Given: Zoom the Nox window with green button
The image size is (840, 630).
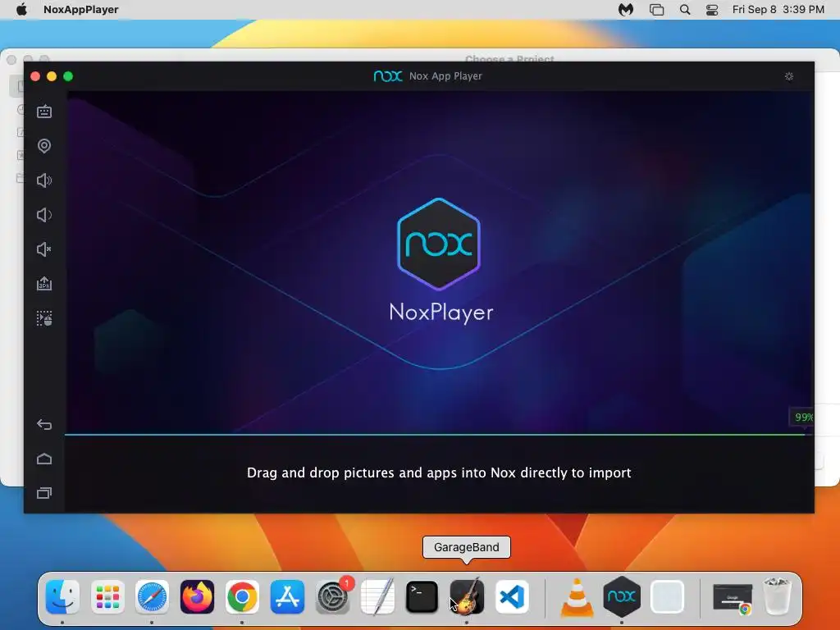Looking at the screenshot, I should click(x=68, y=76).
